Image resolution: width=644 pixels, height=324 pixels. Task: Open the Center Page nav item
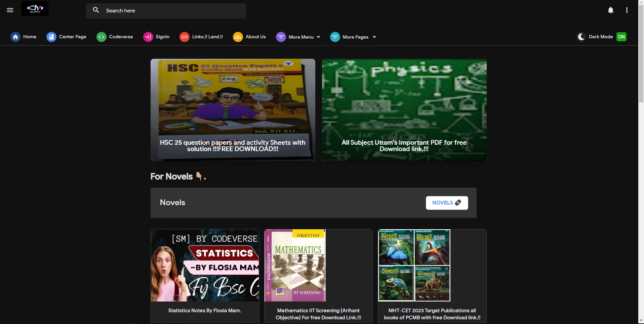[x=66, y=37]
